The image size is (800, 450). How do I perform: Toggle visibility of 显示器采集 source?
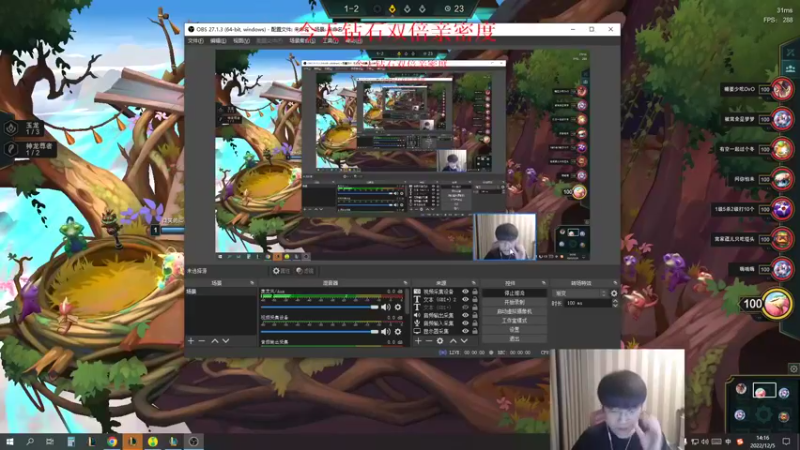[465, 331]
